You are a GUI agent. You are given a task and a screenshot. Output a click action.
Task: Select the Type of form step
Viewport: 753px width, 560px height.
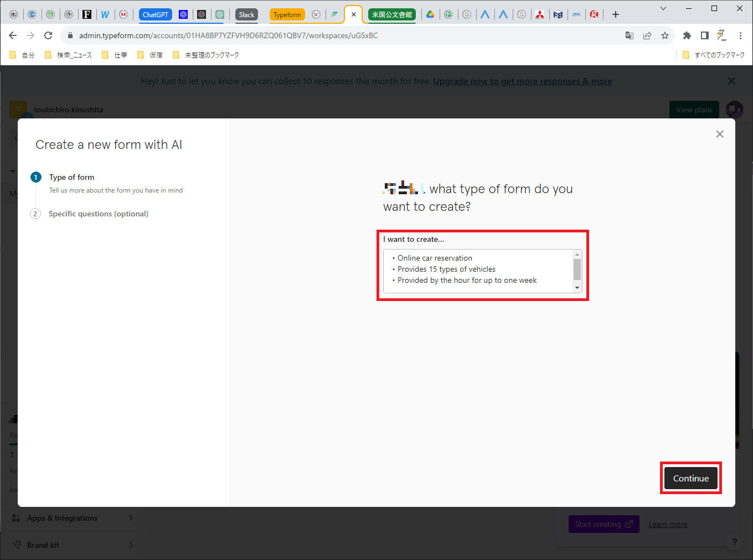click(71, 178)
